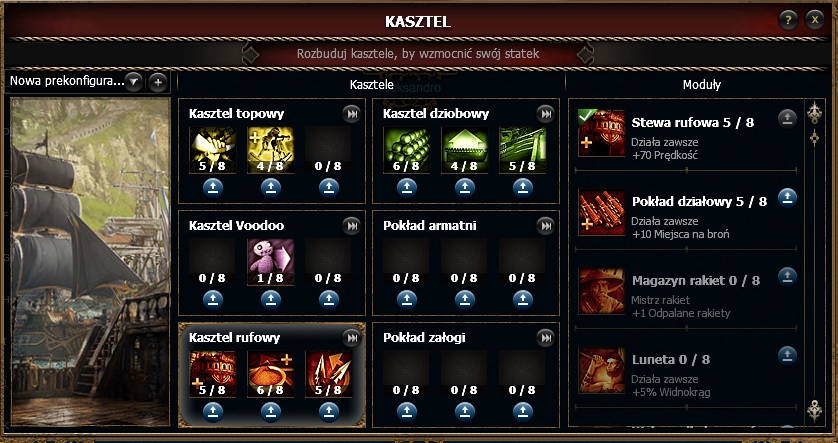Open the help question mark icon
The image size is (838, 443).
(x=788, y=21)
